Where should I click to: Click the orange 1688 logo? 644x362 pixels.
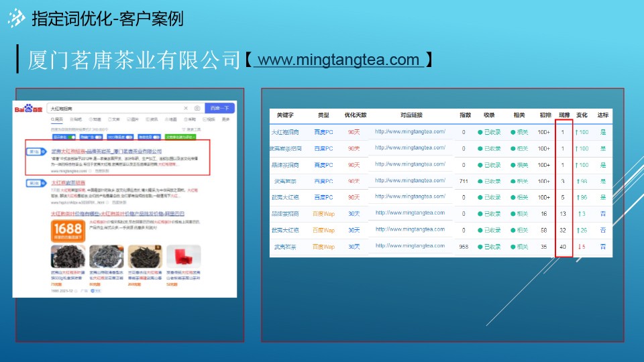pyautogui.click(x=68, y=231)
